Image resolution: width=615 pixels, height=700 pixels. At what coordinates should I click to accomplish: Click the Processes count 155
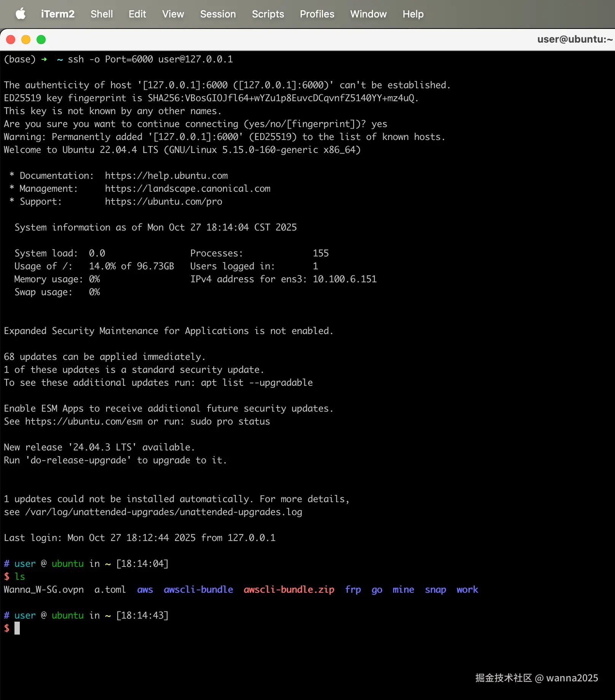click(321, 253)
